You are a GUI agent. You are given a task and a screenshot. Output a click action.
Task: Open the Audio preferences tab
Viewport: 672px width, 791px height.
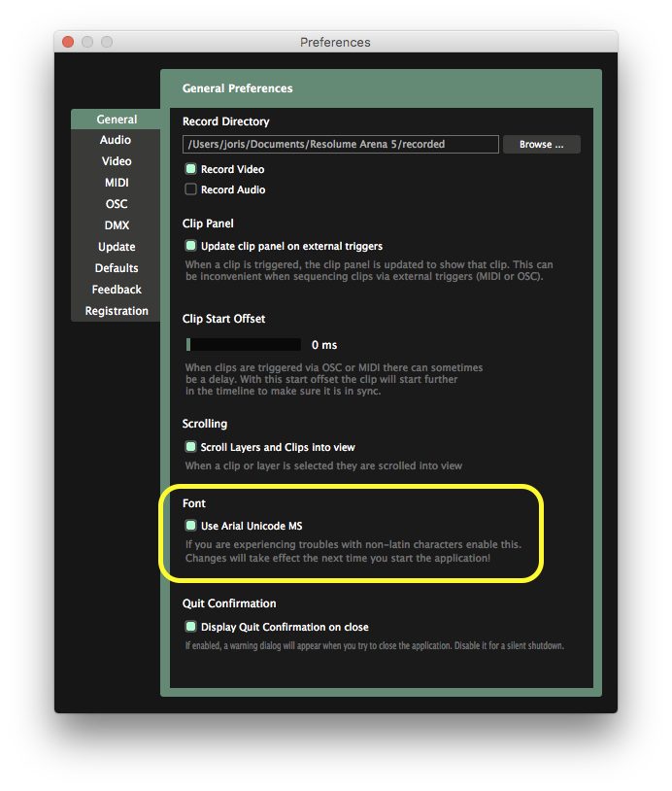116,140
